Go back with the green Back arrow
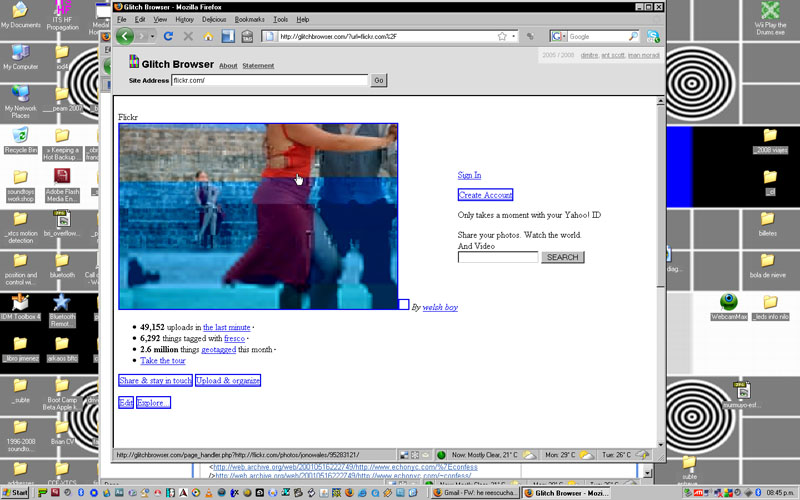800x500 pixels. [x=125, y=36]
